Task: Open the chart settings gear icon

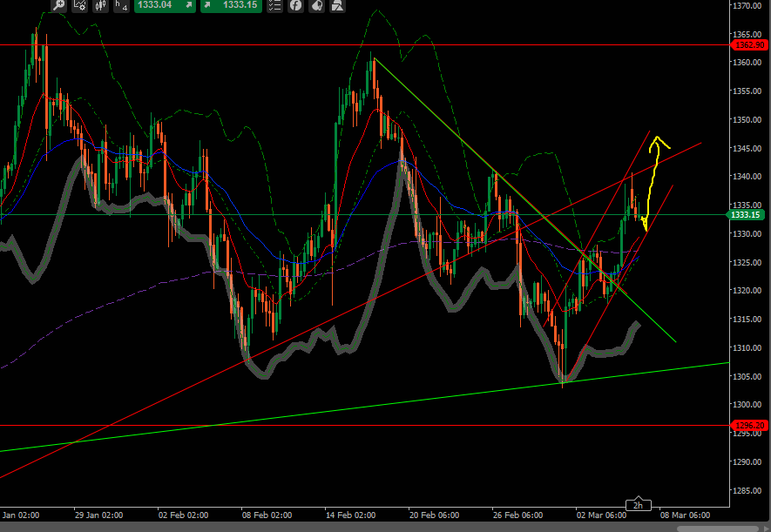Action: 79,5
